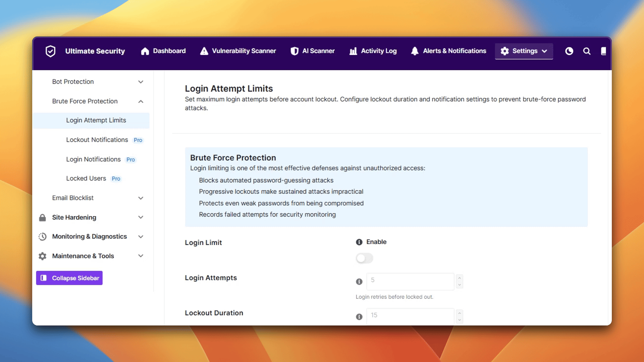The width and height of the screenshot is (644, 362).
Task: Click 'Blocks automated password-guessing attacks' line
Action: (266, 180)
